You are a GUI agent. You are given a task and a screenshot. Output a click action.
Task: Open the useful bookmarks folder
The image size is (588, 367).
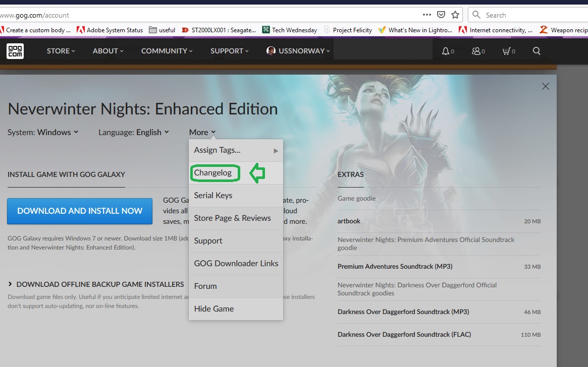point(162,30)
